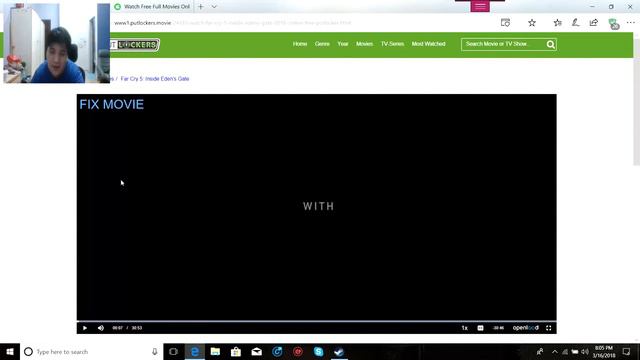Screen dimensions: 640x360
Task: Add this page to favorites
Action: (532, 23)
